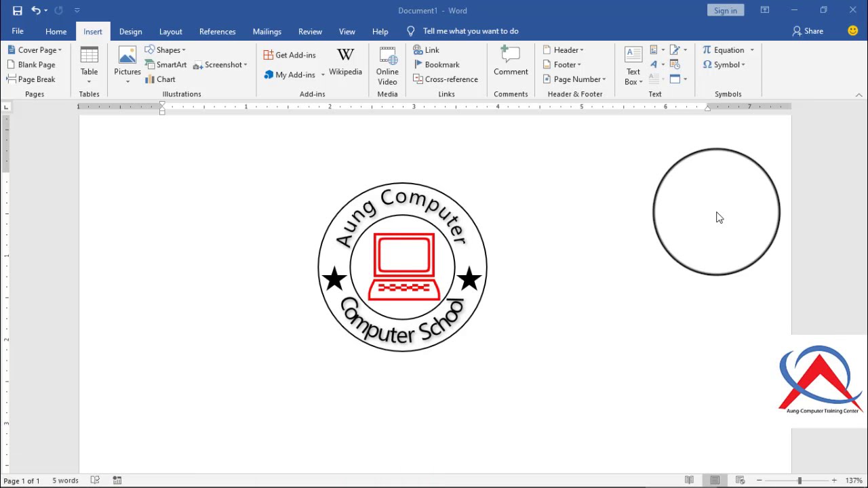Add a new Comment

511,61
